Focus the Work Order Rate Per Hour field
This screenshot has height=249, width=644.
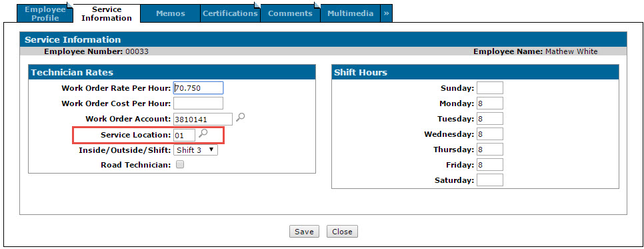point(199,88)
